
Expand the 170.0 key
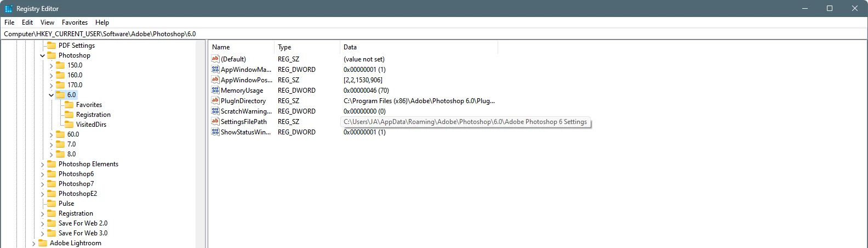51,85
